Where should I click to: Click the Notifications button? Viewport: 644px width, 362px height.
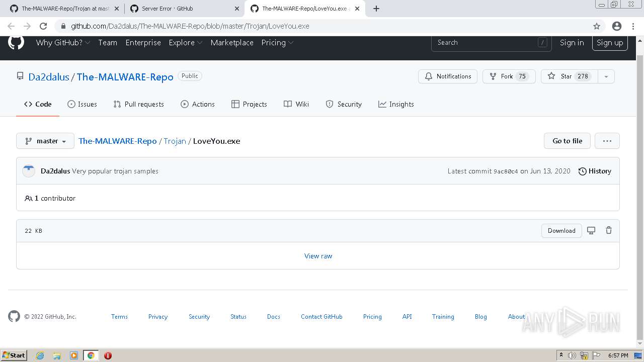pyautogui.click(x=448, y=76)
